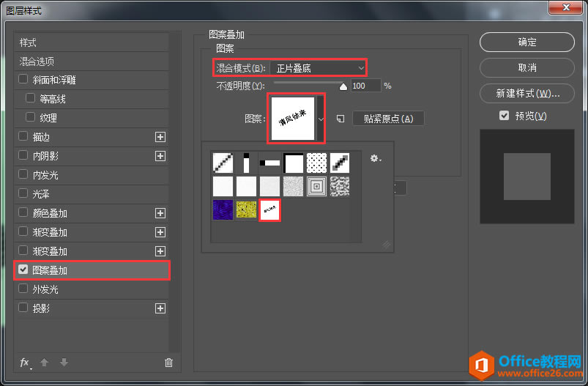Click the opacity value field showing 100

click(365, 86)
